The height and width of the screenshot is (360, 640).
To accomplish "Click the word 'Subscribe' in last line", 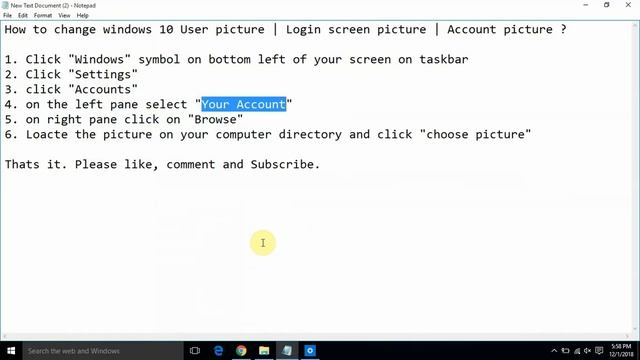I will [282, 164].
